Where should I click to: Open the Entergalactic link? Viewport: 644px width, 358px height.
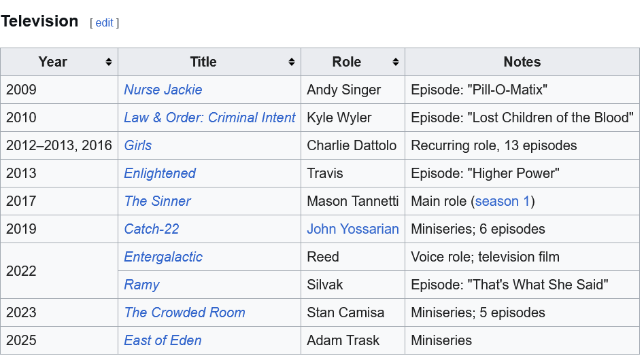pyautogui.click(x=163, y=257)
